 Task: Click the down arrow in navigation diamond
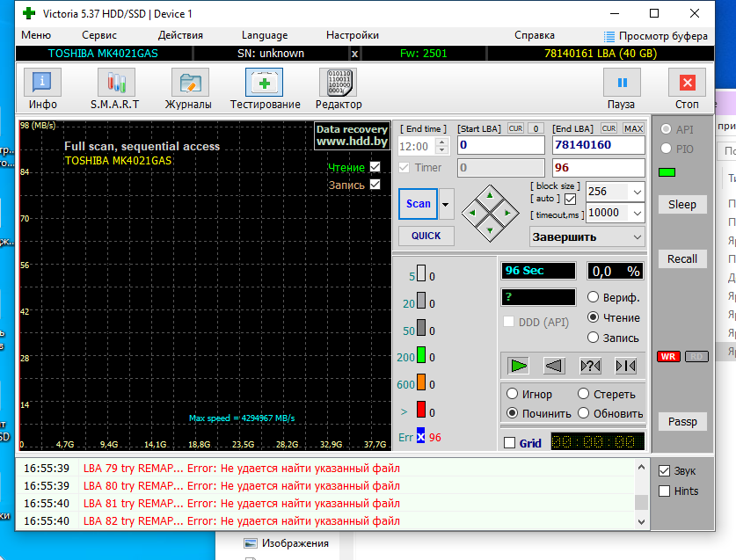click(x=490, y=230)
